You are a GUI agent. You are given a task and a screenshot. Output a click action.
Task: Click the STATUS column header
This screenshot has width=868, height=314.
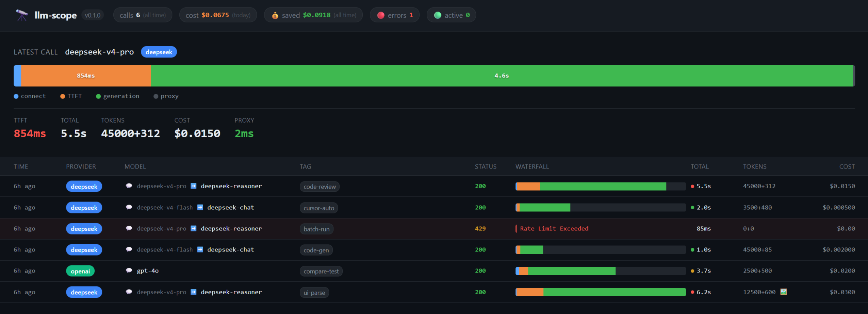486,167
